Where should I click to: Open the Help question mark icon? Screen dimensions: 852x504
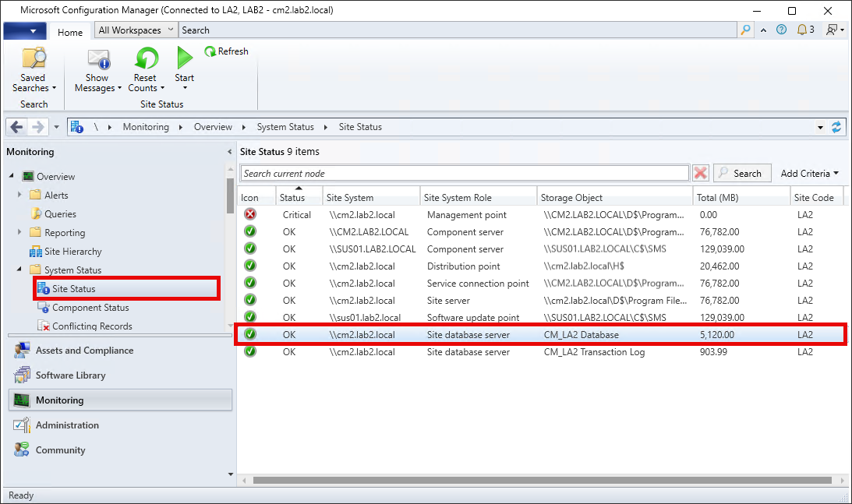coord(781,30)
